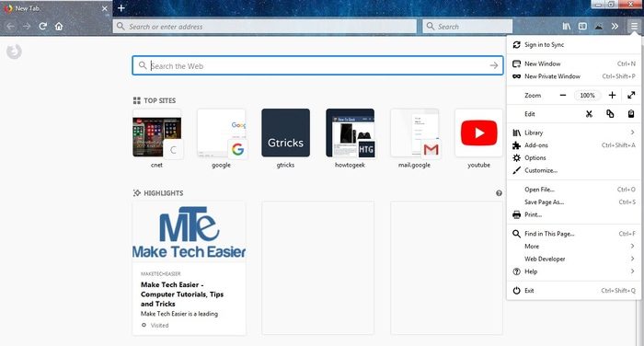Click the screenshot toolbar icon
The height and width of the screenshot is (346, 644).
(x=599, y=27)
